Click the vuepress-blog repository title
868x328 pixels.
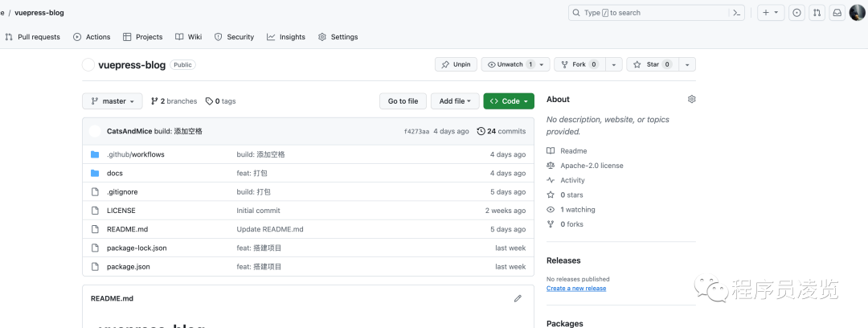coord(132,65)
